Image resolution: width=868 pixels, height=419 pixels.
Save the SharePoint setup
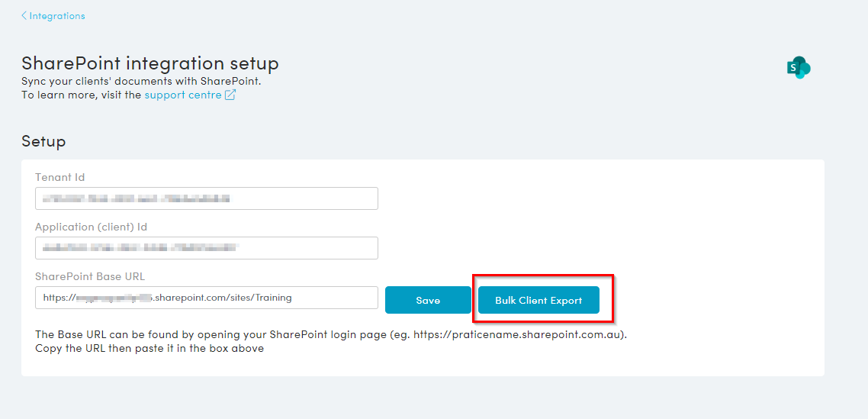click(428, 300)
